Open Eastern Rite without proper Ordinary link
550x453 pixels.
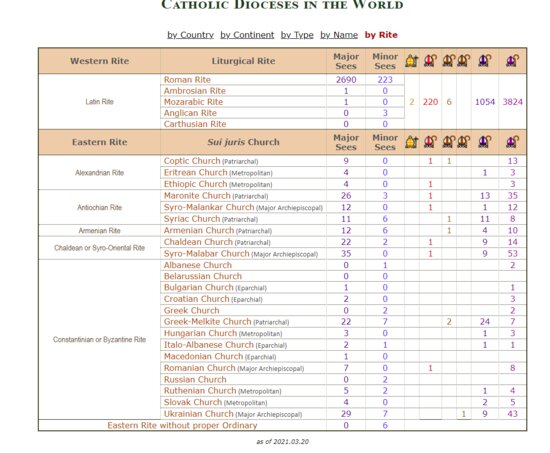182,425
